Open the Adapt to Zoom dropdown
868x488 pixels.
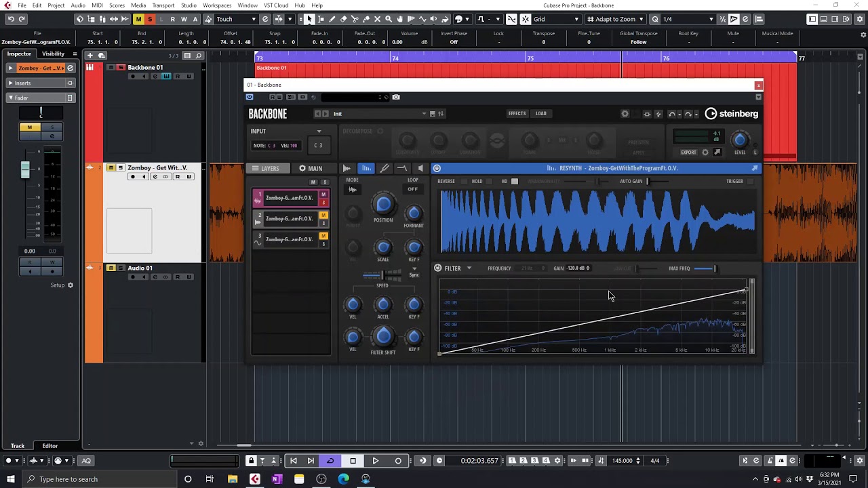(616, 19)
